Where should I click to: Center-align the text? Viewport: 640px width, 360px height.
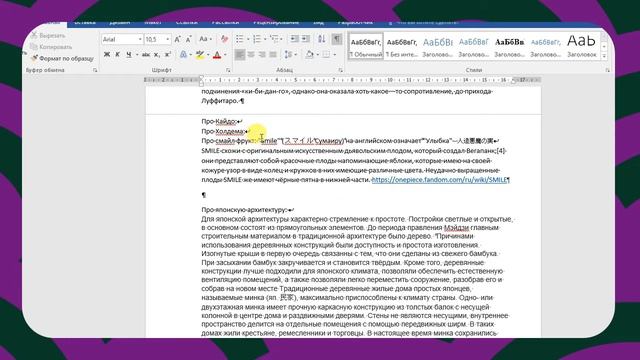point(251,54)
